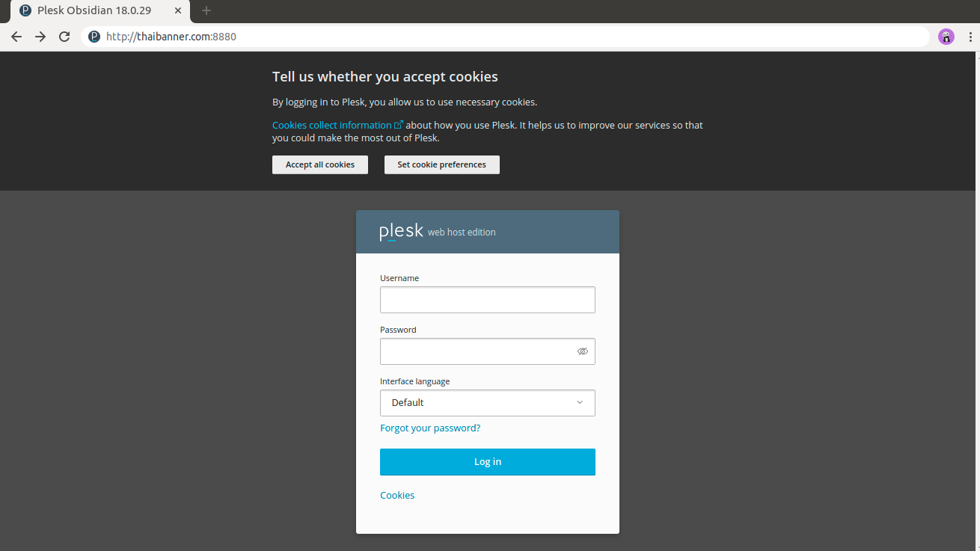Viewport: 980px width, 551px height.
Task: Click the dropdown chevron next to Default
Action: click(x=580, y=403)
